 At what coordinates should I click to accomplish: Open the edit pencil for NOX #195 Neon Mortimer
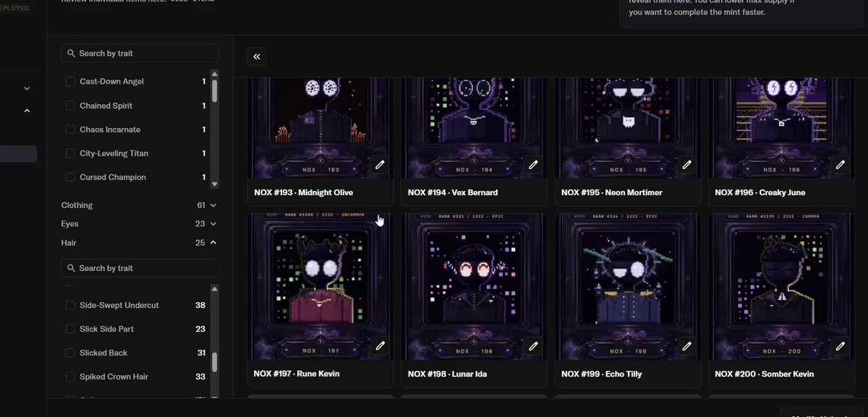(x=686, y=165)
